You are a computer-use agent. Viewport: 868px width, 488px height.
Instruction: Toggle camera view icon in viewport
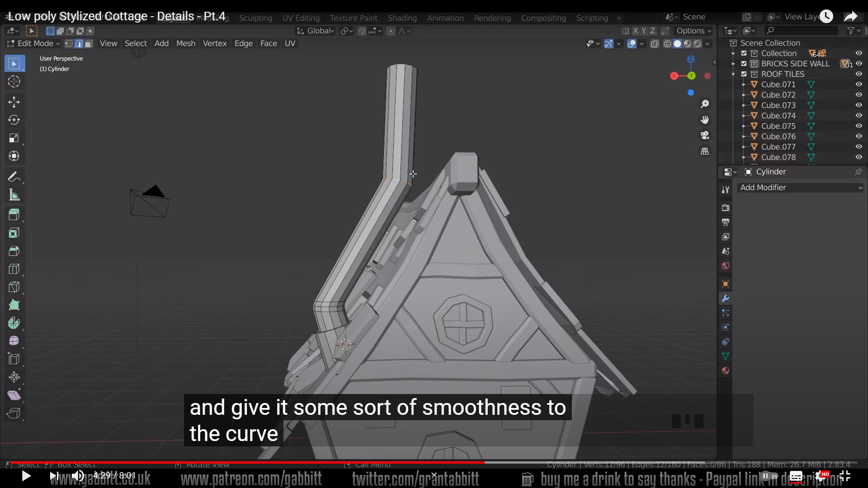point(704,136)
